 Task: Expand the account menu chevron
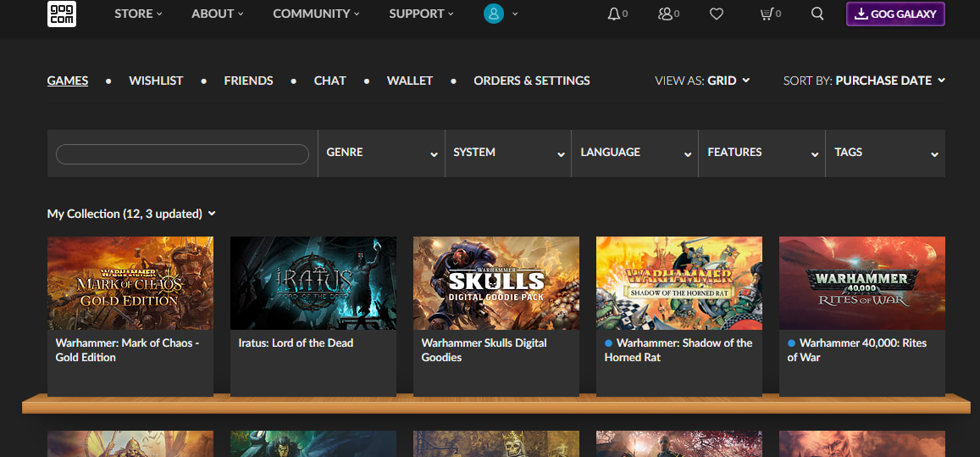click(x=515, y=14)
